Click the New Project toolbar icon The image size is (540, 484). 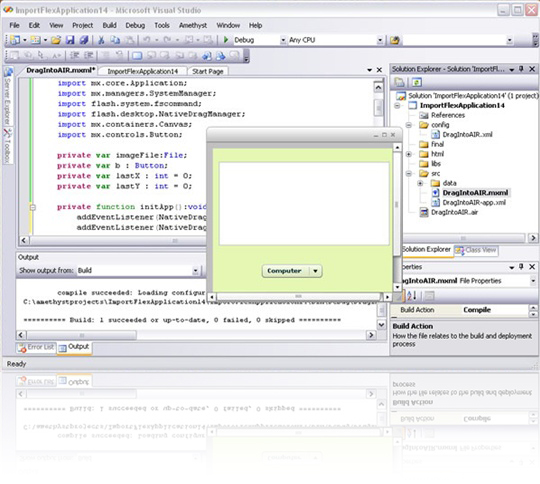tap(14, 40)
